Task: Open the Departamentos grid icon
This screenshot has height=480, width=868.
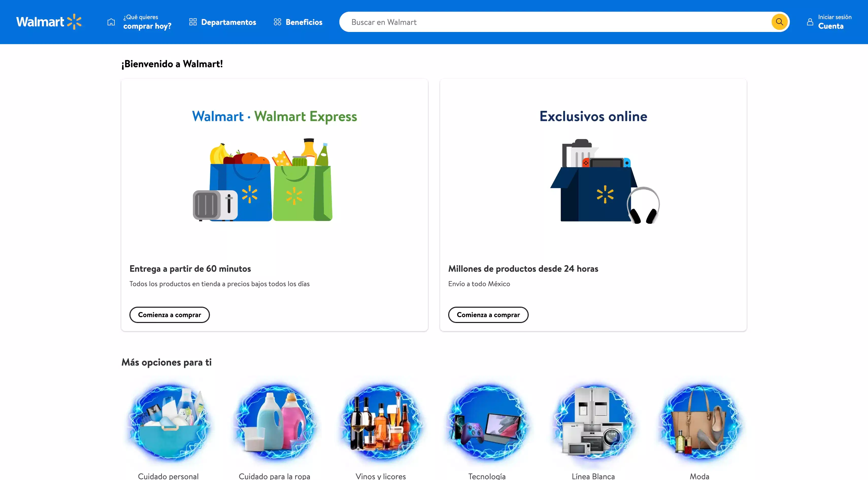Action: pyautogui.click(x=193, y=22)
